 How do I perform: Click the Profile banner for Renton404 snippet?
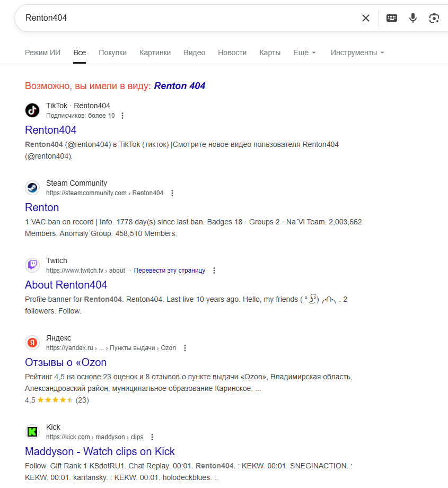click(x=186, y=305)
